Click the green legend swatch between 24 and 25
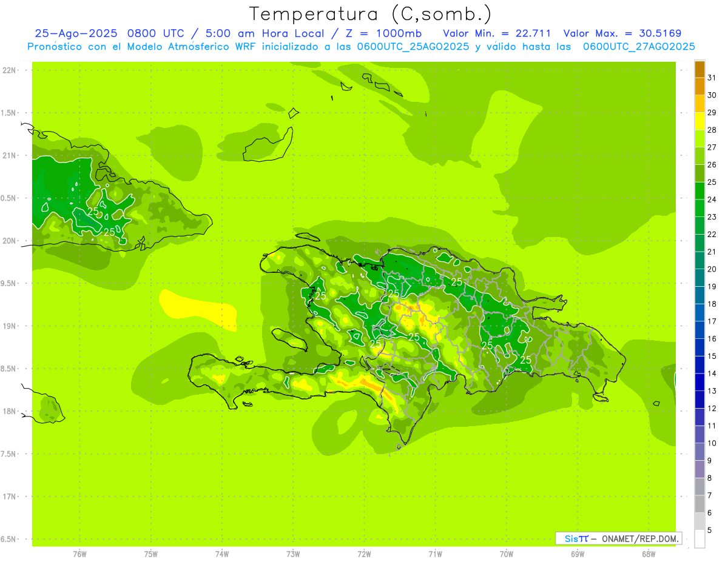This screenshot has width=728, height=562. [x=699, y=191]
